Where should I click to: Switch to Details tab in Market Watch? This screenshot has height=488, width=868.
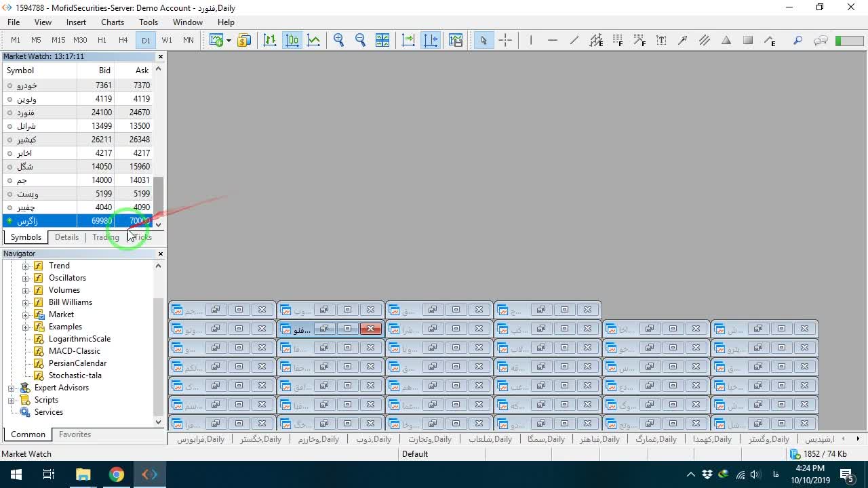click(66, 237)
